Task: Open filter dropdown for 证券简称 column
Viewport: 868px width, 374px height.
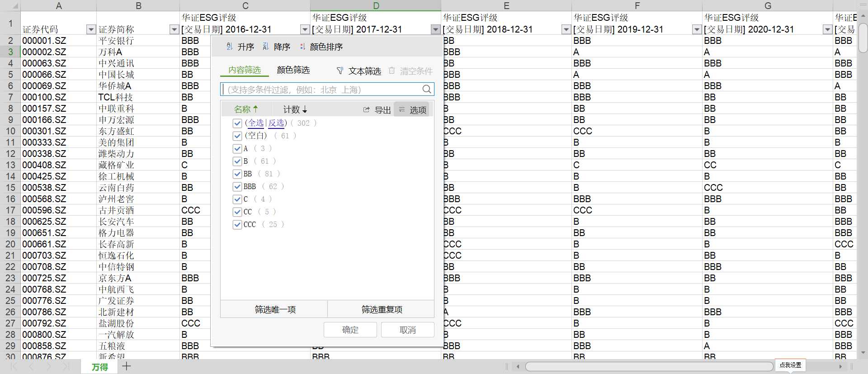Action: click(174, 29)
